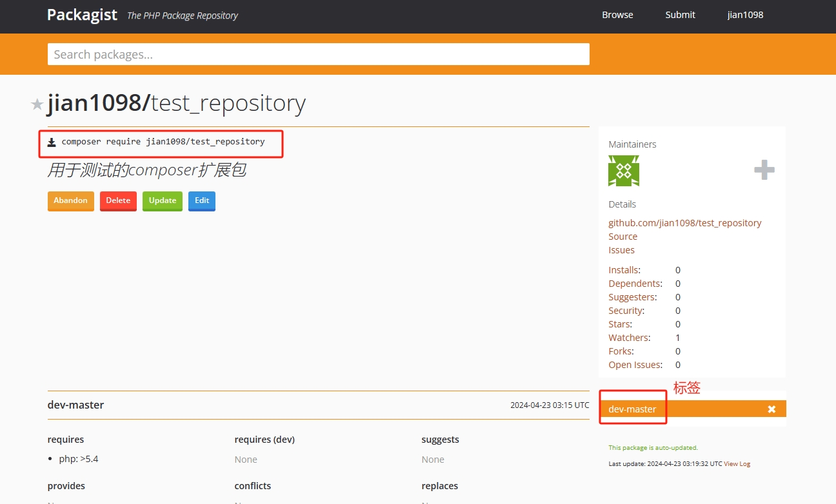The width and height of the screenshot is (836, 504).
Task: Open the Source link
Action: tap(622, 237)
